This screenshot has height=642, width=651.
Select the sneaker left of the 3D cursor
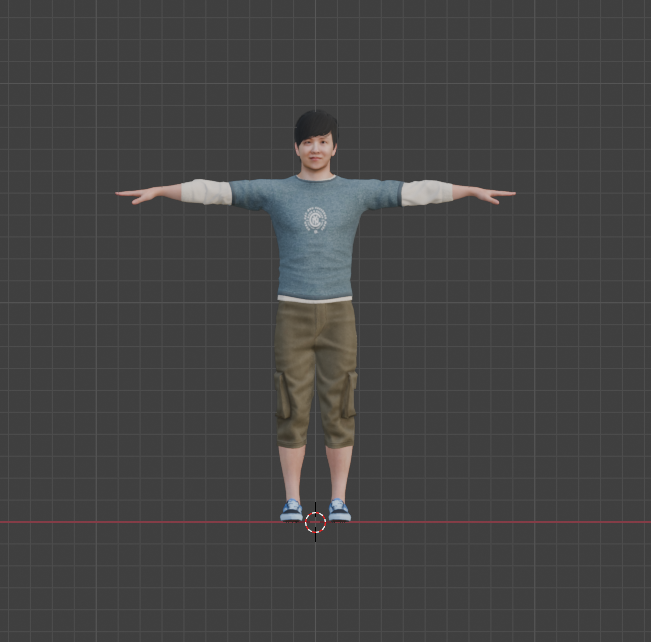point(291,511)
